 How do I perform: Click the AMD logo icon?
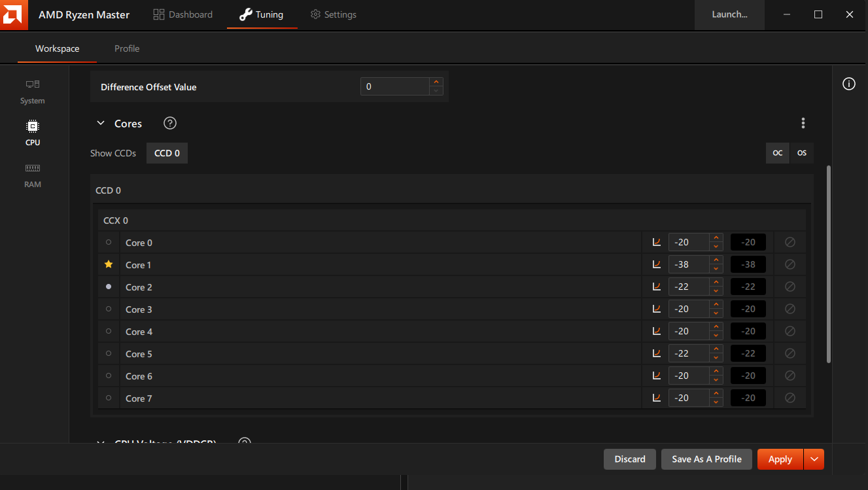[x=14, y=14]
